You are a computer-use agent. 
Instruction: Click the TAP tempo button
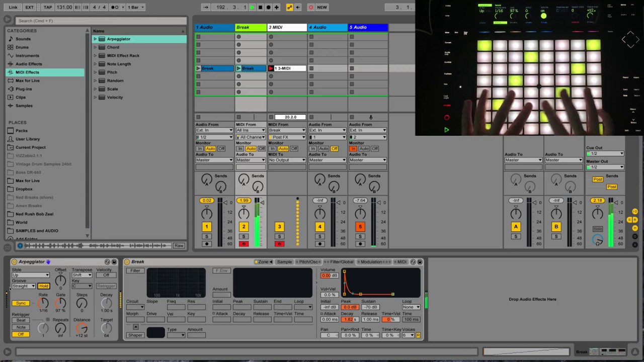click(x=48, y=7)
